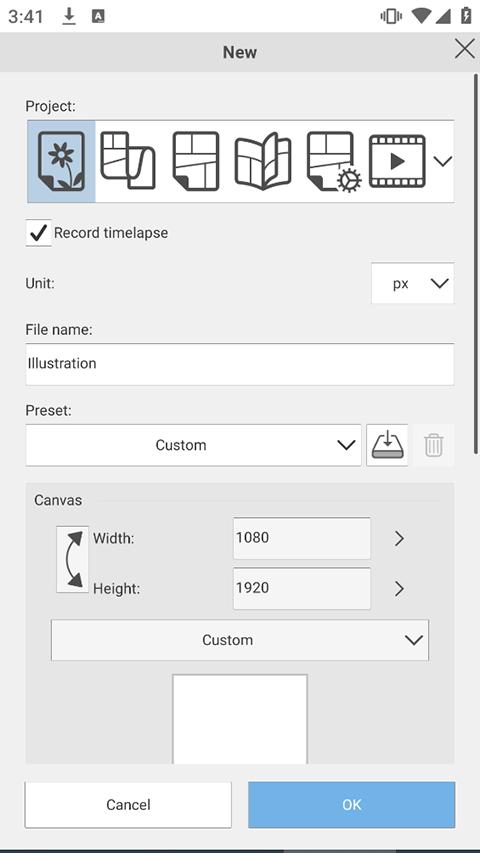
Task: Expand the Height value arrow
Action: pos(399,589)
